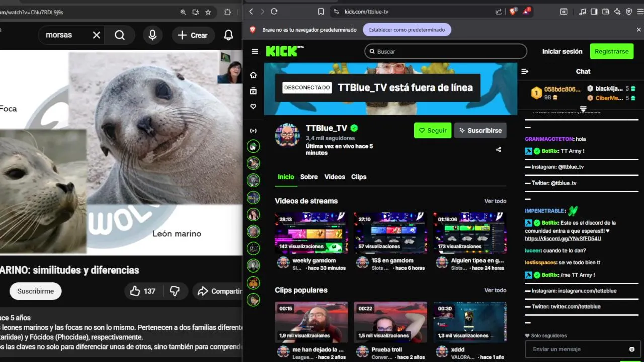The height and width of the screenshot is (362, 644).
Task: Open the 'xddd' clip thumbnail
Action: [x=470, y=322]
